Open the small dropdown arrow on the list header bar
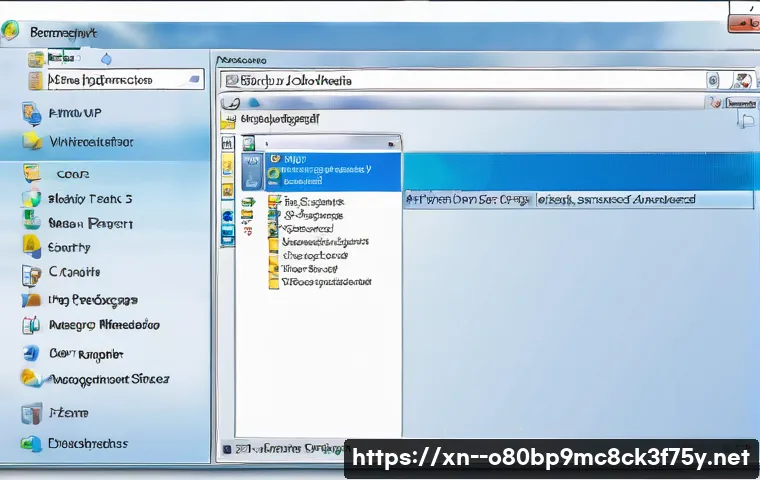 (x=391, y=144)
